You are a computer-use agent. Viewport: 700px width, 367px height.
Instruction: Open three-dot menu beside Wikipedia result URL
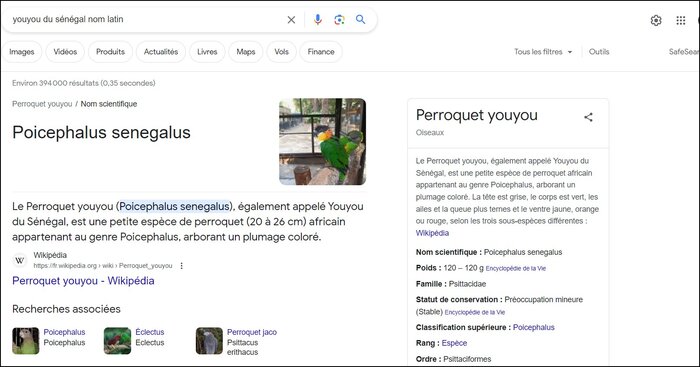[x=181, y=266]
